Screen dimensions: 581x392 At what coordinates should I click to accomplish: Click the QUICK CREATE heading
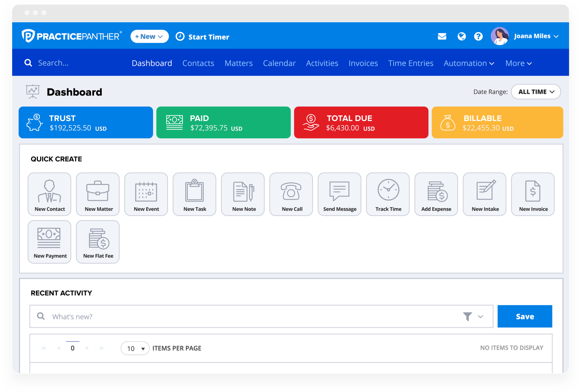click(x=56, y=159)
